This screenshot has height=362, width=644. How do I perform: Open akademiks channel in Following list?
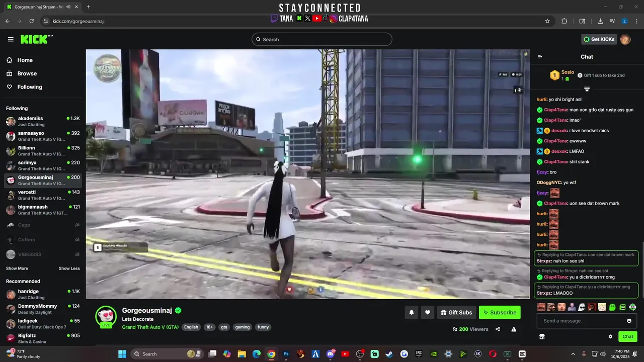pos(43,121)
